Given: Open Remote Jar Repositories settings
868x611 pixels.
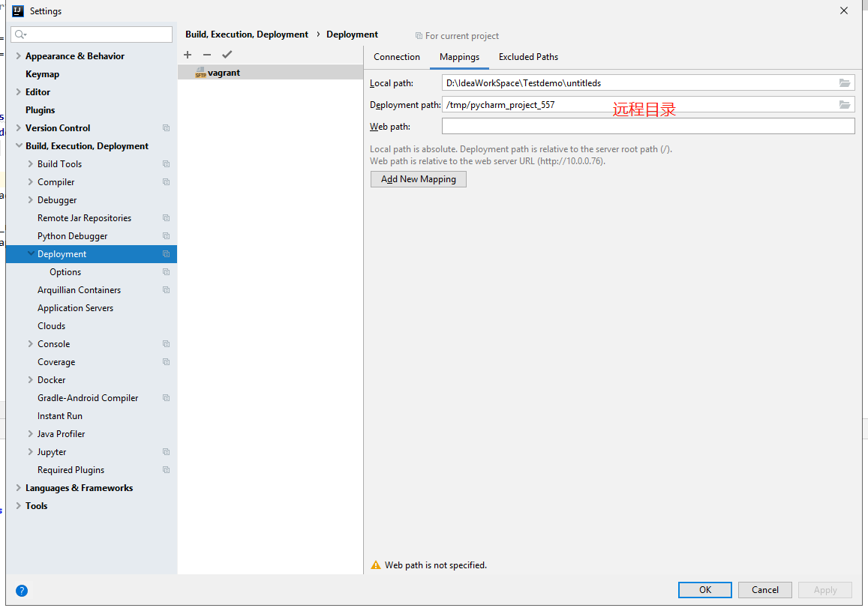Looking at the screenshot, I should coord(84,218).
